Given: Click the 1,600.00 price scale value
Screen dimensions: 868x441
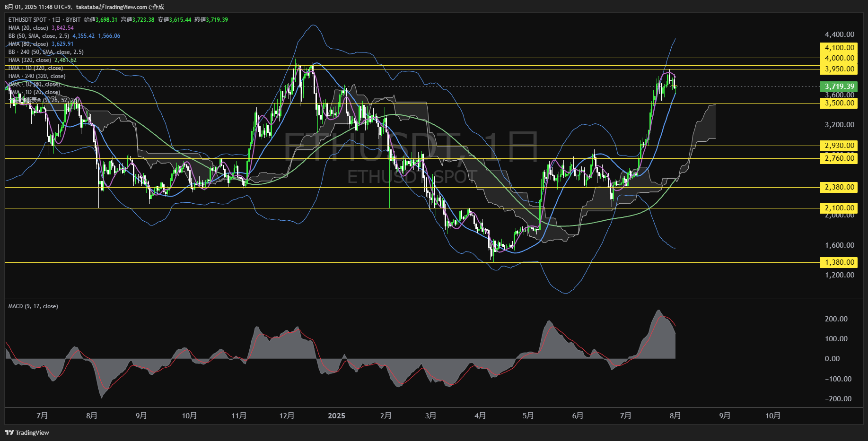Looking at the screenshot, I should [840, 245].
